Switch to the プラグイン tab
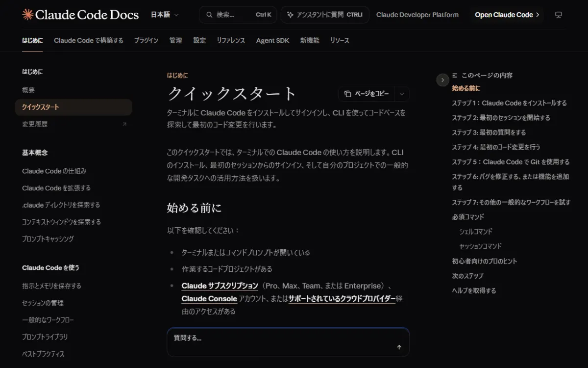Screen dimensions: 588x368 [x=146, y=40]
